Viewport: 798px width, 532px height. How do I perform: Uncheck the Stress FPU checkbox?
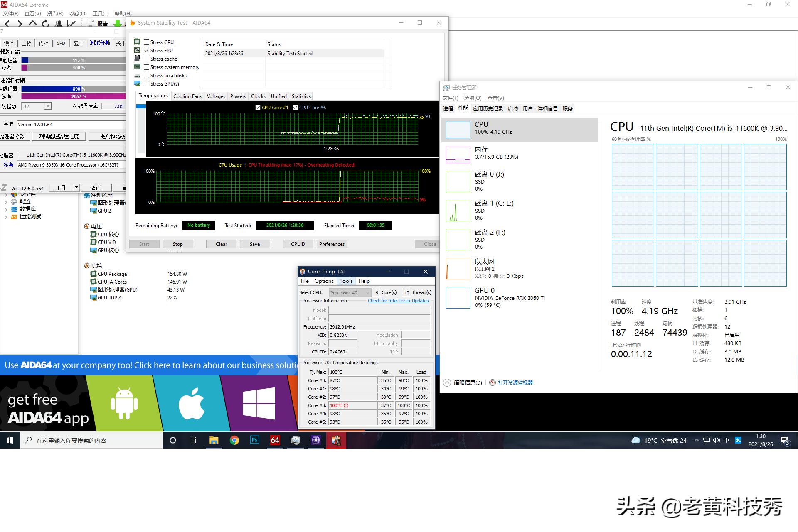click(147, 50)
